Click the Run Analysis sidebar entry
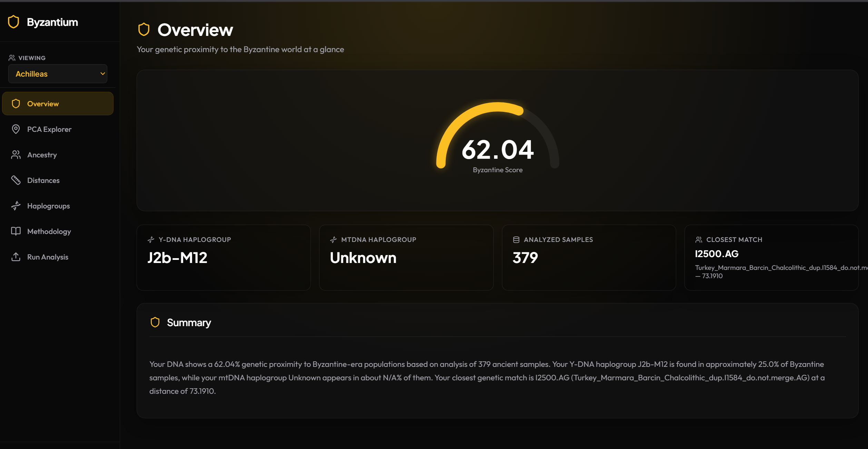 pos(48,257)
